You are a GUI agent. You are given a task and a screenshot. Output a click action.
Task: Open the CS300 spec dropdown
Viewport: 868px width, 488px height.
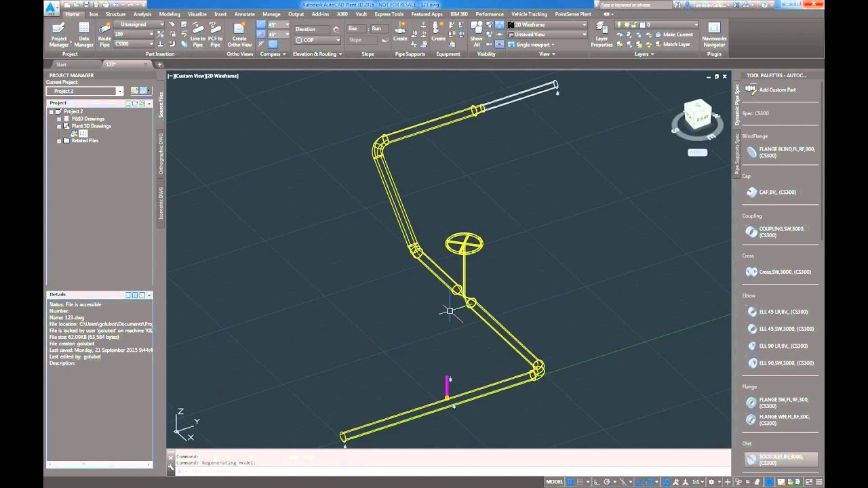(x=134, y=44)
